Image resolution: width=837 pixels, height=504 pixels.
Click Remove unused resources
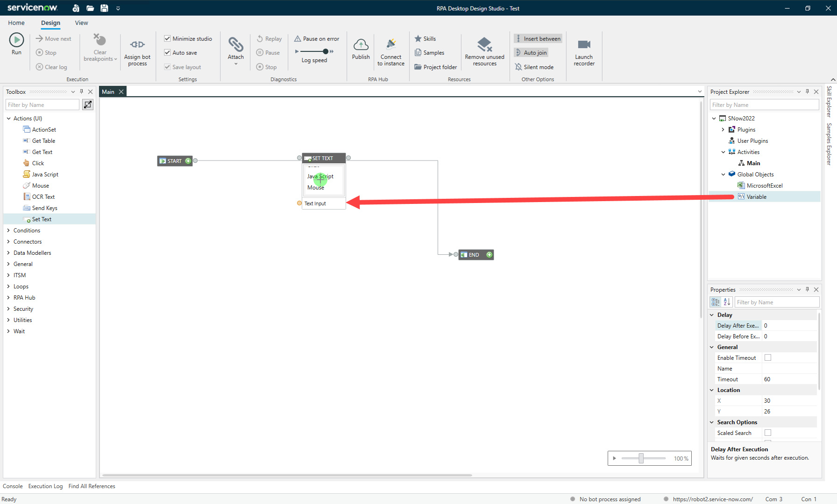(484, 51)
